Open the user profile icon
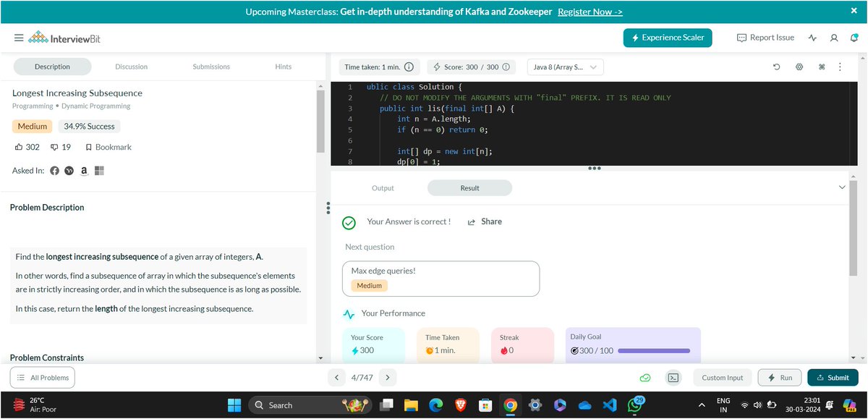Screen dimensions: 868x419 pos(834,38)
